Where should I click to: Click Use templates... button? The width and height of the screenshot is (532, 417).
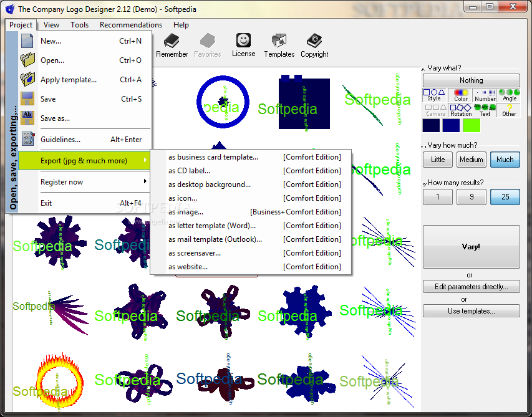click(472, 311)
